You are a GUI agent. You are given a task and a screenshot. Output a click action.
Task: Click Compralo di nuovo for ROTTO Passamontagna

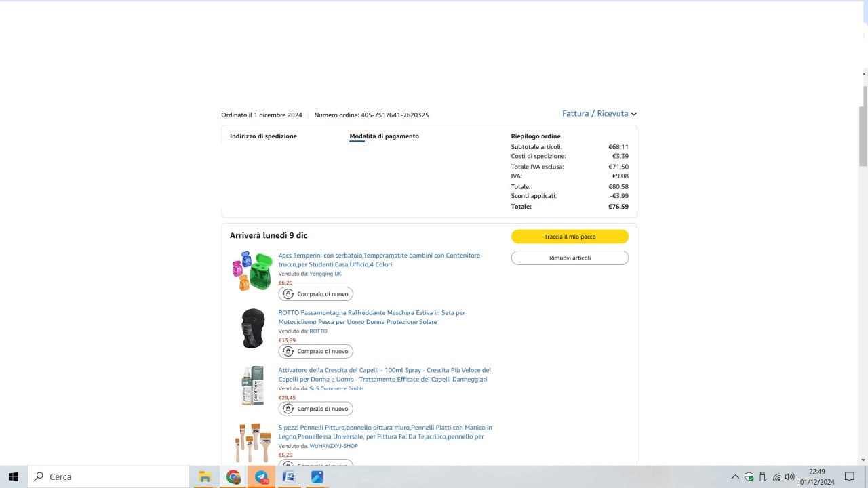click(x=315, y=352)
